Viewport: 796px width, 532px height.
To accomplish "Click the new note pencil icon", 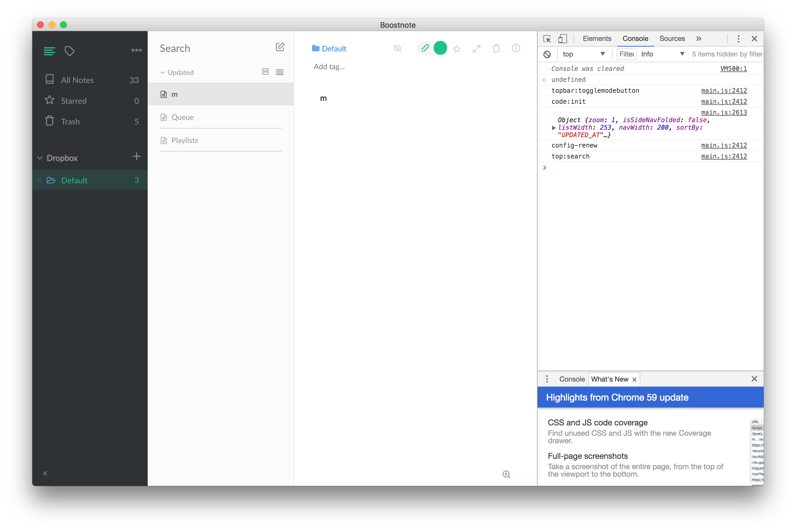I will pyautogui.click(x=280, y=47).
